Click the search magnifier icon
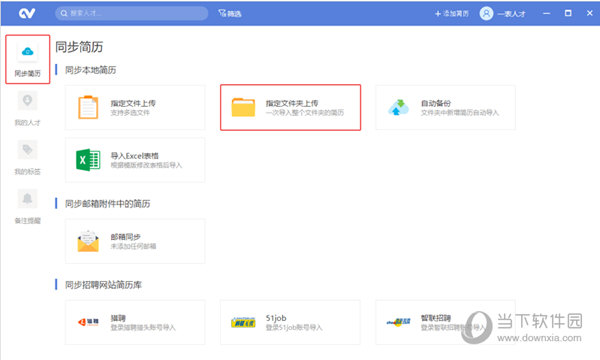 click(64, 13)
